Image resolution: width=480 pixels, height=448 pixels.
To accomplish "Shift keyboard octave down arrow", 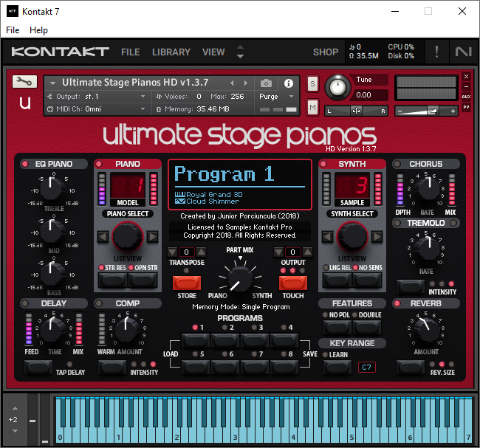I will (x=15, y=431).
